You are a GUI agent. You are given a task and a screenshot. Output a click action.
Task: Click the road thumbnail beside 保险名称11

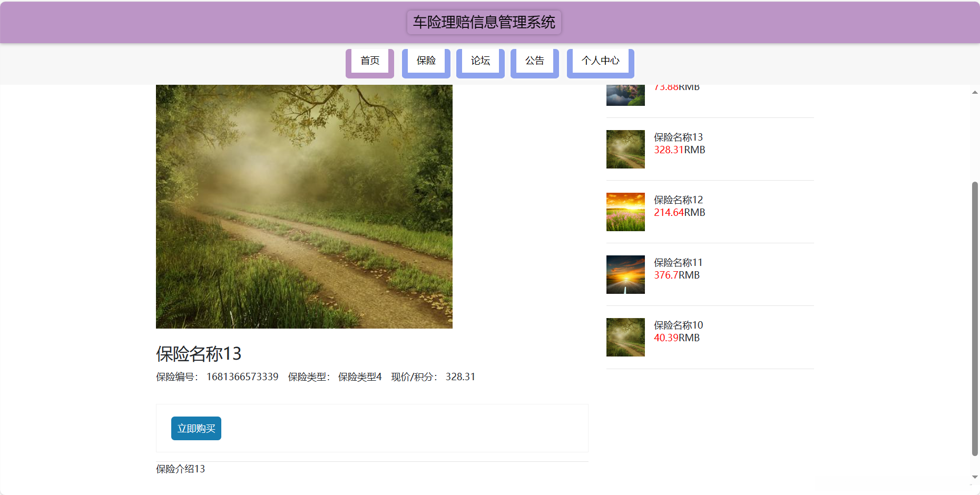625,274
